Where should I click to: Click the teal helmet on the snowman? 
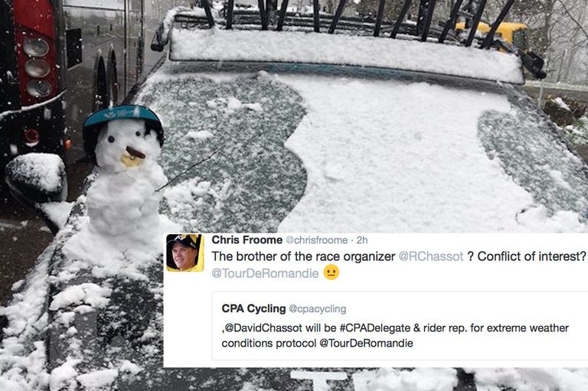click(x=122, y=121)
